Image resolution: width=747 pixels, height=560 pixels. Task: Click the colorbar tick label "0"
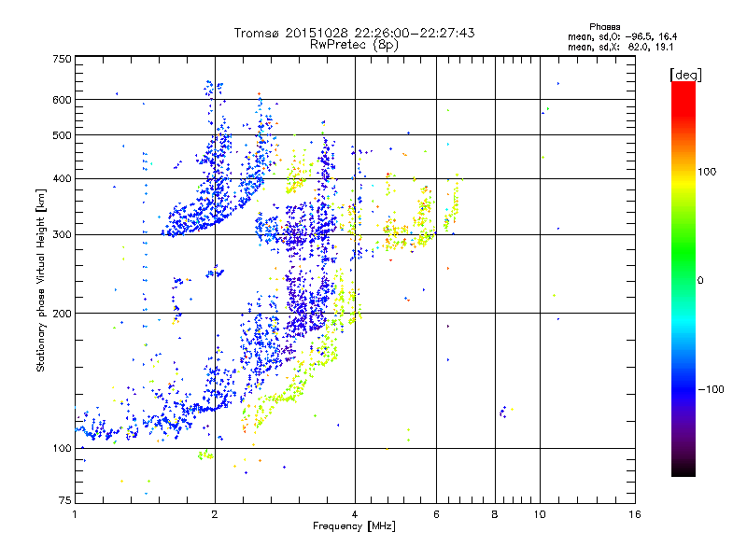click(700, 280)
